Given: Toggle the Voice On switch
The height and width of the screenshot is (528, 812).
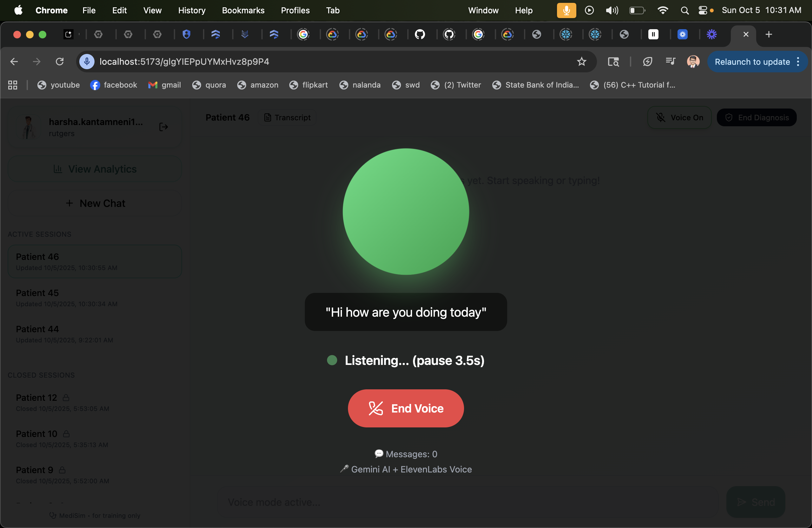Looking at the screenshot, I should point(679,117).
